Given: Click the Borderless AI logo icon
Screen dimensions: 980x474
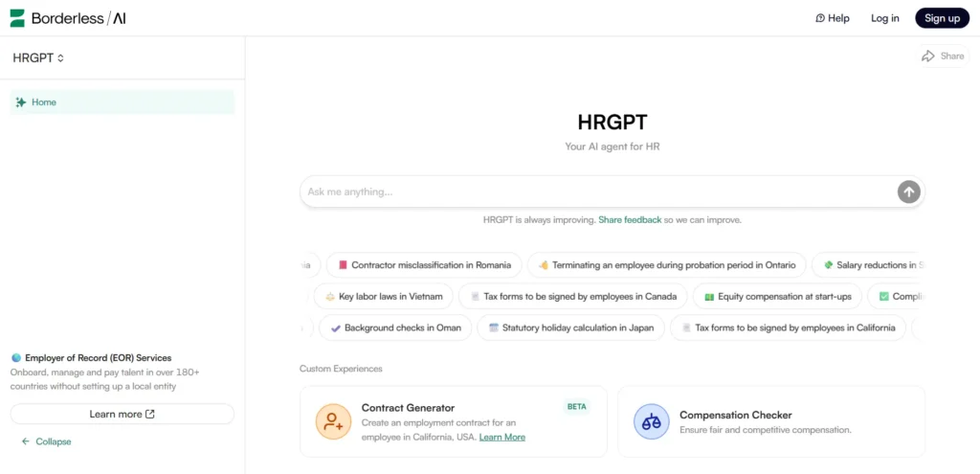Looking at the screenshot, I should [17, 18].
